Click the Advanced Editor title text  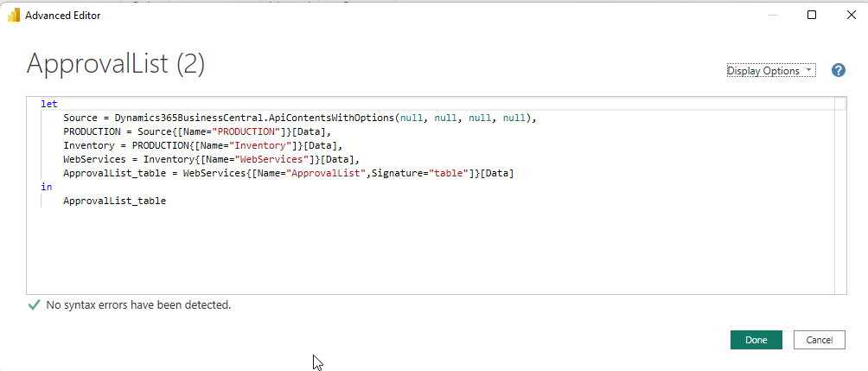tap(63, 16)
